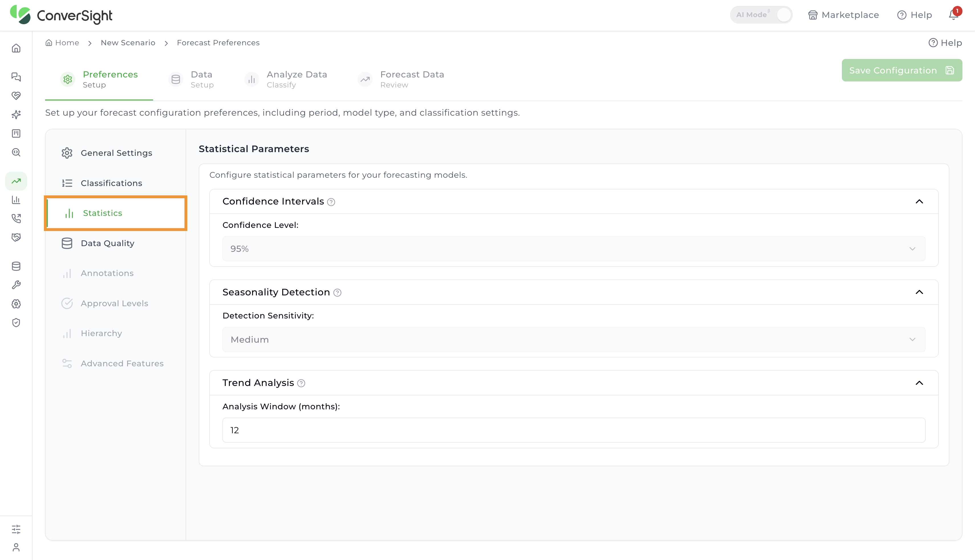975x560 pixels.
Task: Click Confidence Intervals help info icon
Action: click(331, 202)
